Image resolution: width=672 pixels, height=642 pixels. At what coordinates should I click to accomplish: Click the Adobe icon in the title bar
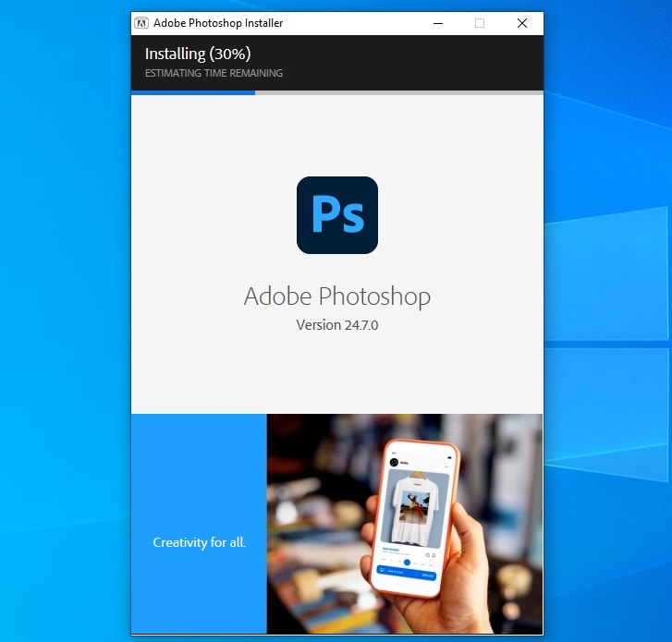[141, 23]
